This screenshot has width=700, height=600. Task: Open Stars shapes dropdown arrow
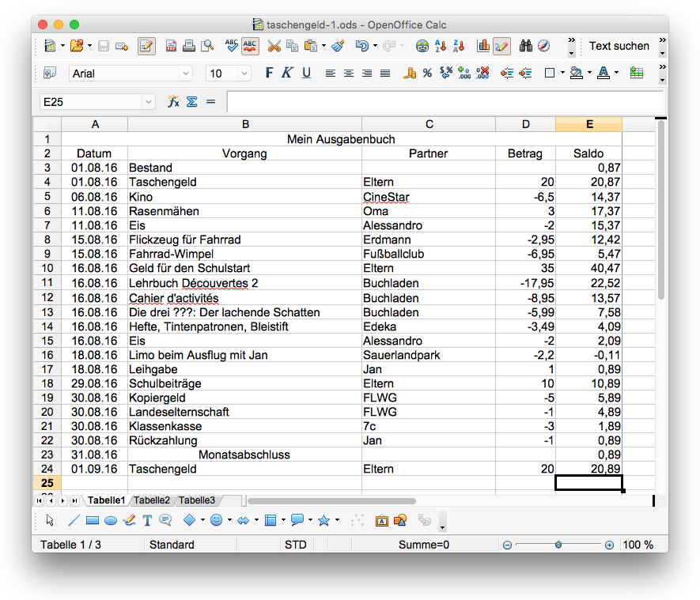coord(337,519)
